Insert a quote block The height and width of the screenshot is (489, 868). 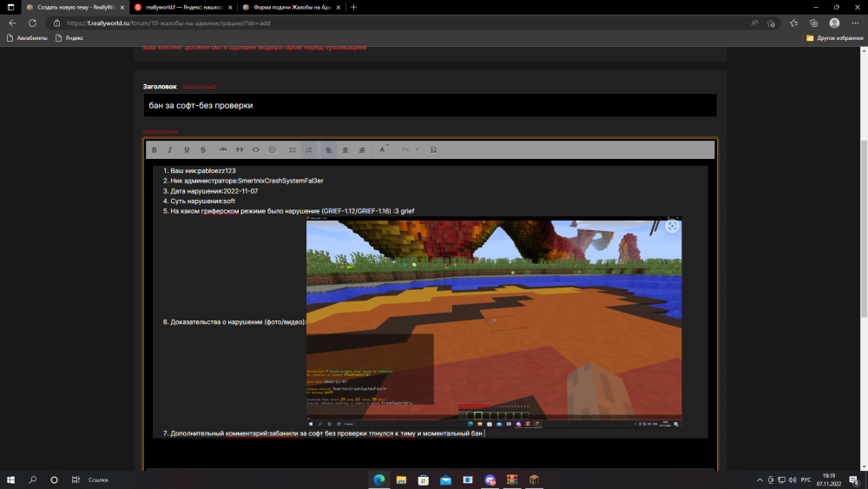(240, 149)
